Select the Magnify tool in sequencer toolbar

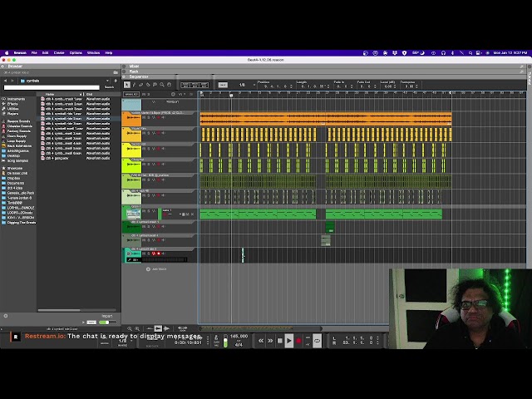[x=162, y=85]
